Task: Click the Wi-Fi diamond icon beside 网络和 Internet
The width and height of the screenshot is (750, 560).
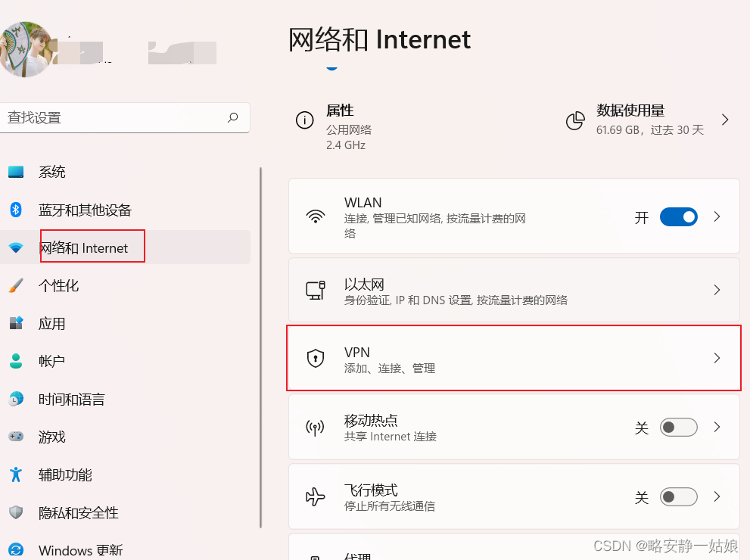Action: click(16, 247)
